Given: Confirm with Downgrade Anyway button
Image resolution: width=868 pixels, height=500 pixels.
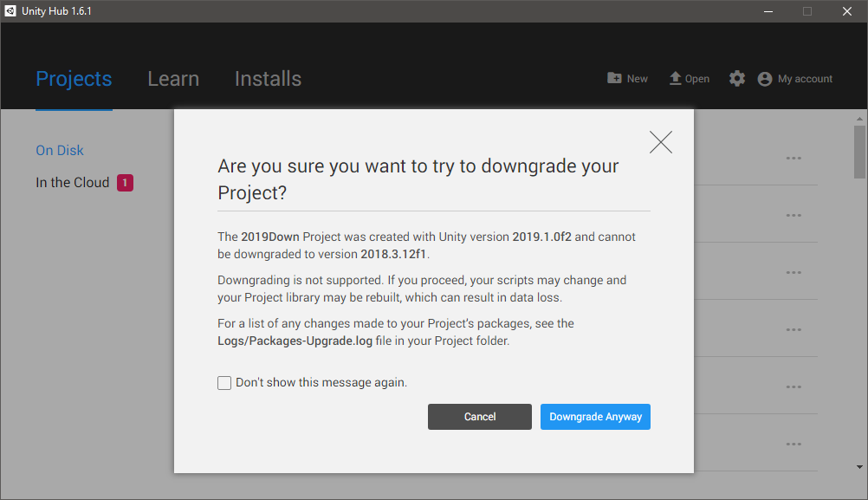Looking at the screenshot, I should tap(595, 417).
